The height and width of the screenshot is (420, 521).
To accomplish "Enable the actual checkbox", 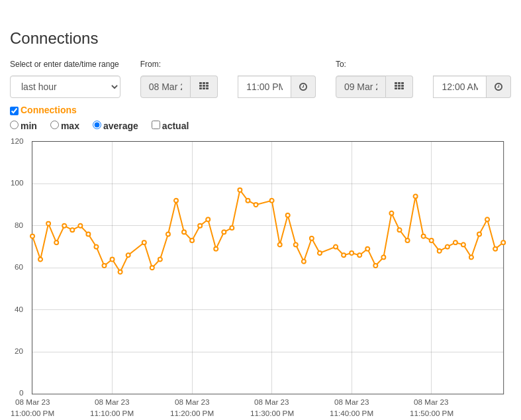I will pos(156,125).
